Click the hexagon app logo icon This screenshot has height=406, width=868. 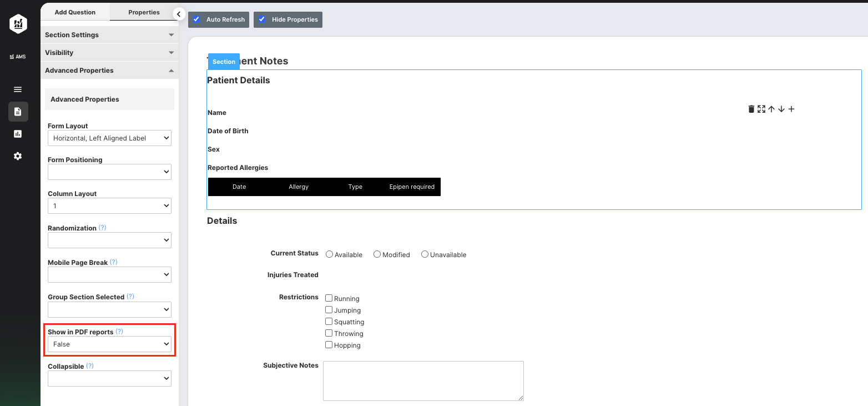pyautogui.click(x=18, y=23)
